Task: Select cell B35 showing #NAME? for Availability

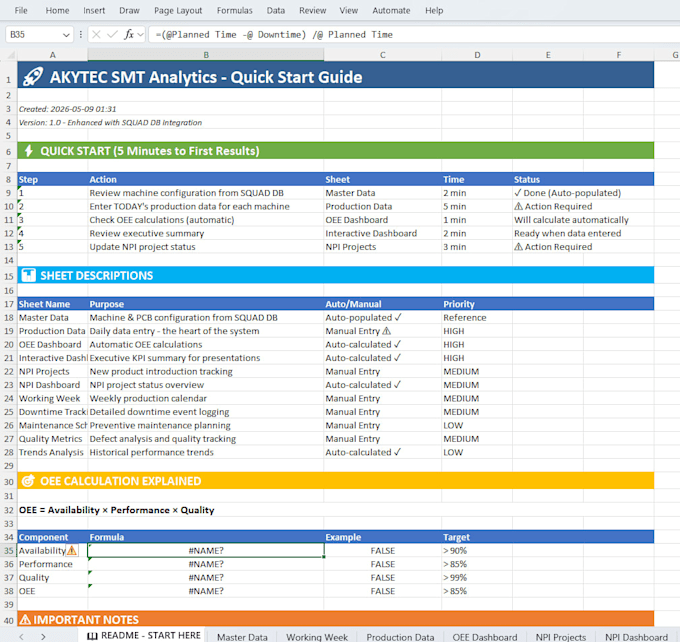Action: 206,550
